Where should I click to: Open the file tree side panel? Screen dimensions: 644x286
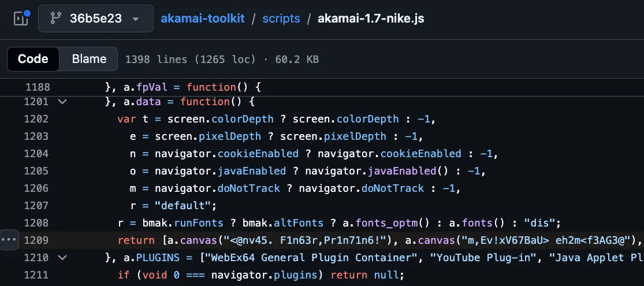pos(21,18)
